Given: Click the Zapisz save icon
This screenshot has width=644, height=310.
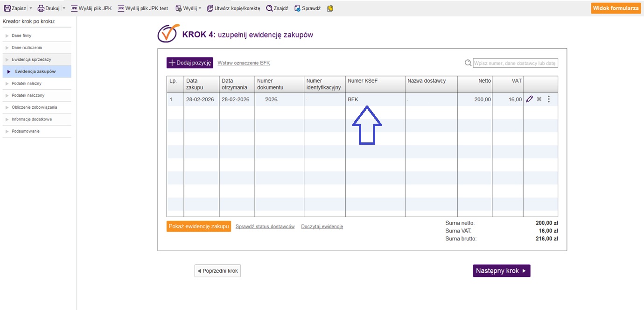Looking at the screenshot, I should 7,8.
